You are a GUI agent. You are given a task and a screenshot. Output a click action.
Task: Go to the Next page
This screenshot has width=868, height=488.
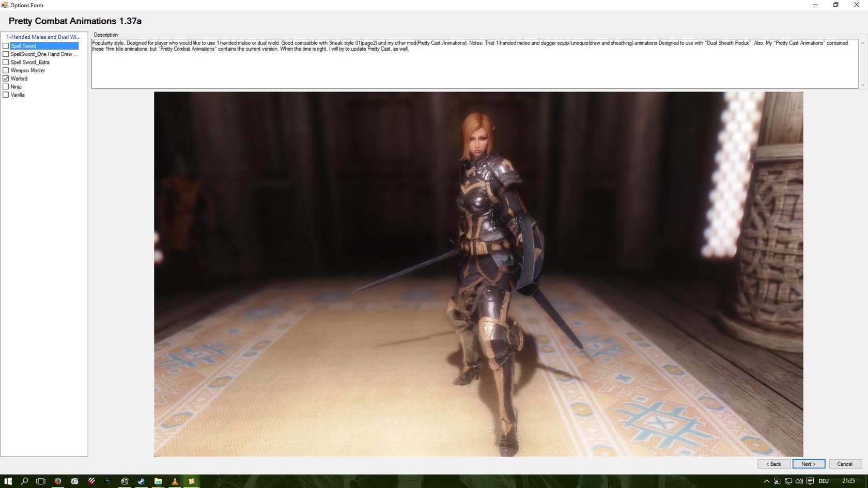point(809,464)
